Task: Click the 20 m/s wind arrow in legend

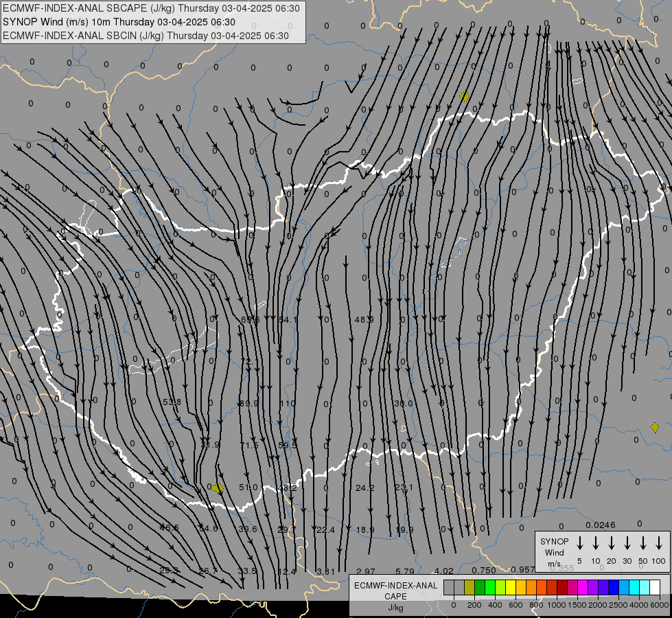Action: pos(612,543)
